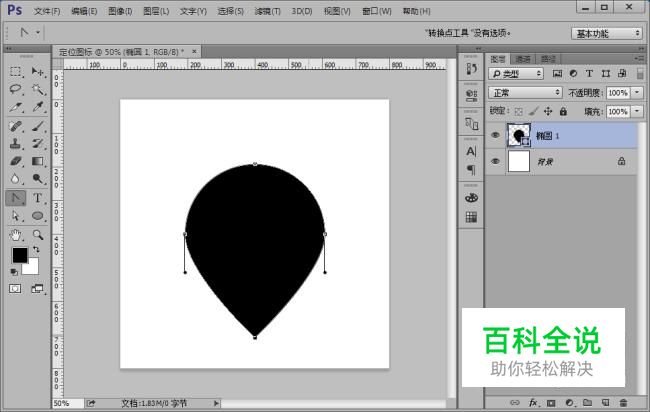
Task: Link layers in Layers panel footer
Action: point(514,402)
